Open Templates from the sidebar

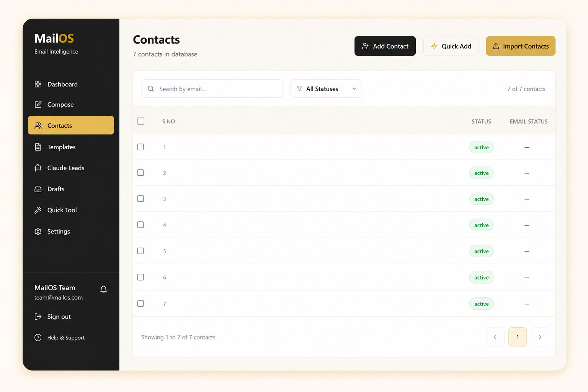71,147
